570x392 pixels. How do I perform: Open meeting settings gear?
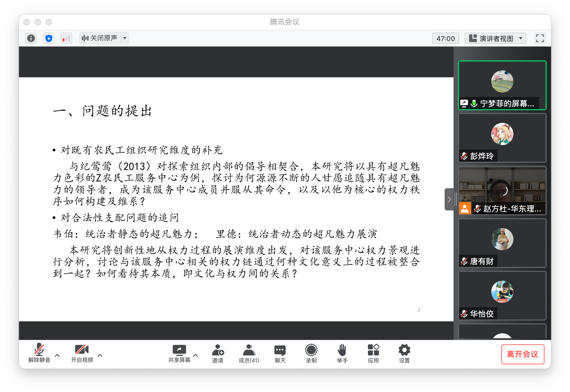[404, 353]
